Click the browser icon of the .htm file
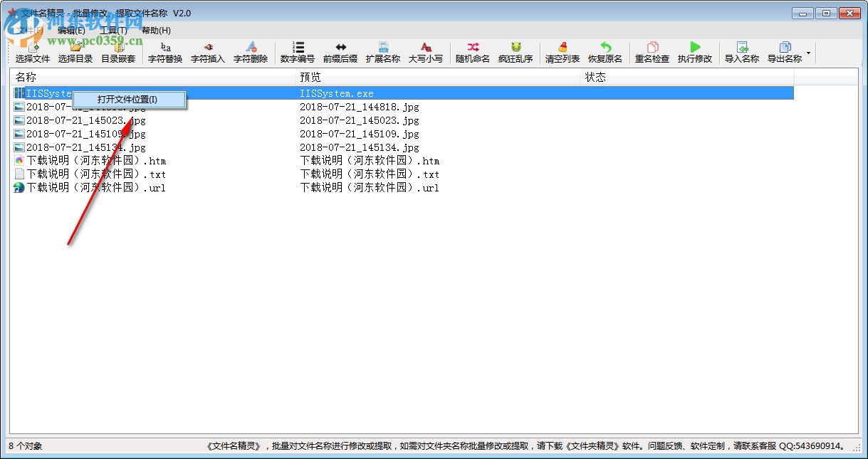The height and width of the screenshot is (459, 868). coord(19,161)
